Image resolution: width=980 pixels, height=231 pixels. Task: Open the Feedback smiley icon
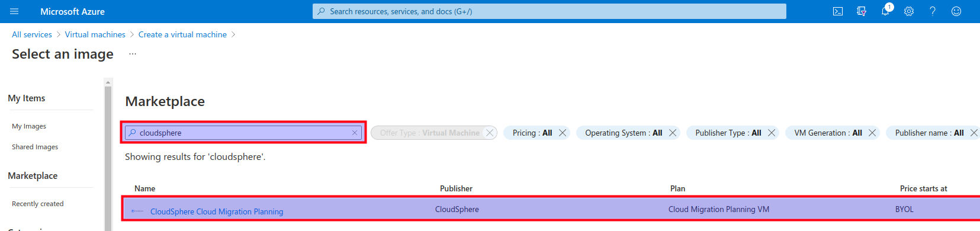point(956,11)
